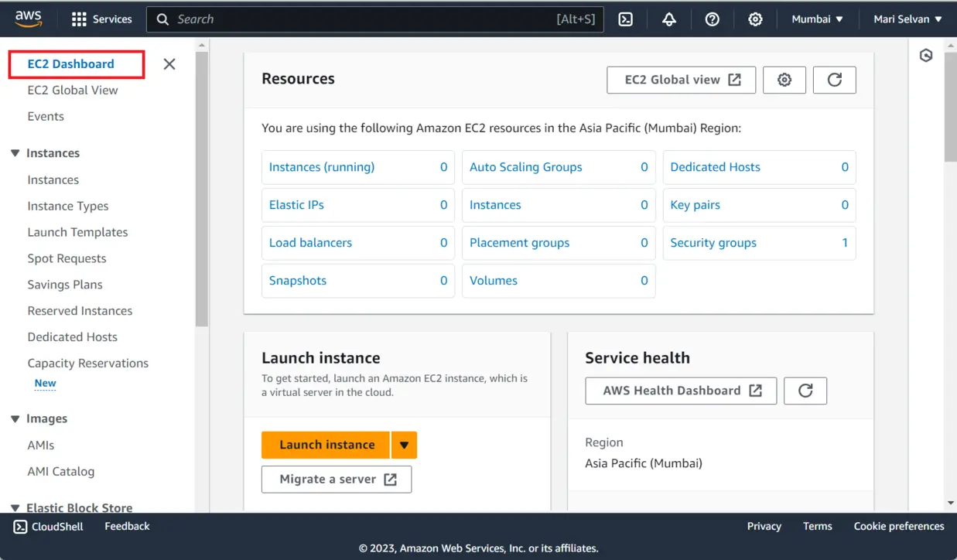Open the help question mark menu
The height and width of the screenshot is (560, 957).
[x=713, y=19]
